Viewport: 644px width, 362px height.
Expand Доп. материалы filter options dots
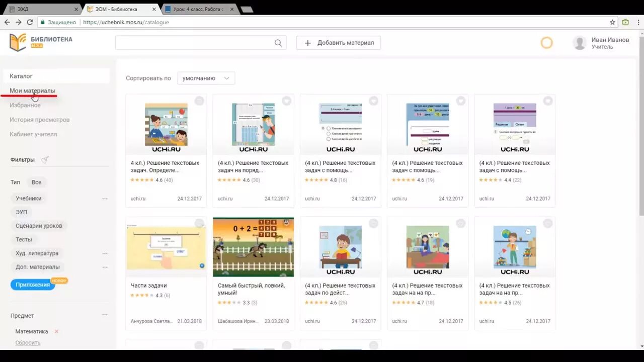click(x=105, y=267)
